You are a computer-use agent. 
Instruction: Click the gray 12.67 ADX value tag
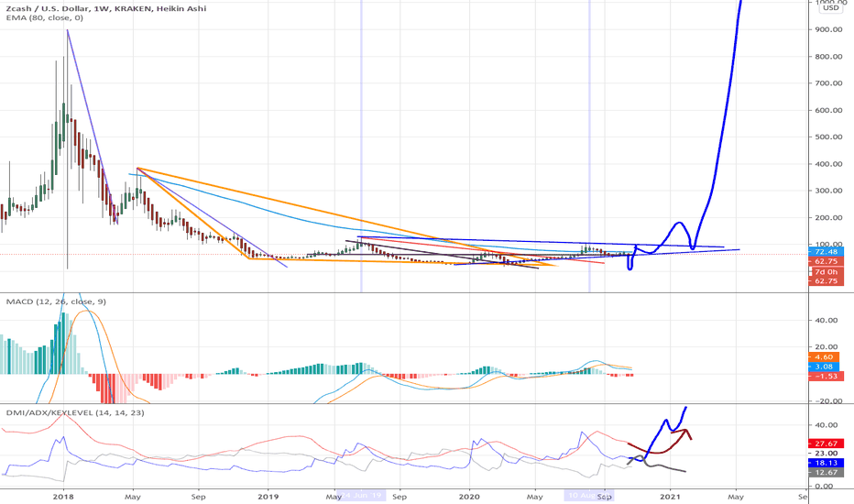[827, 473]
